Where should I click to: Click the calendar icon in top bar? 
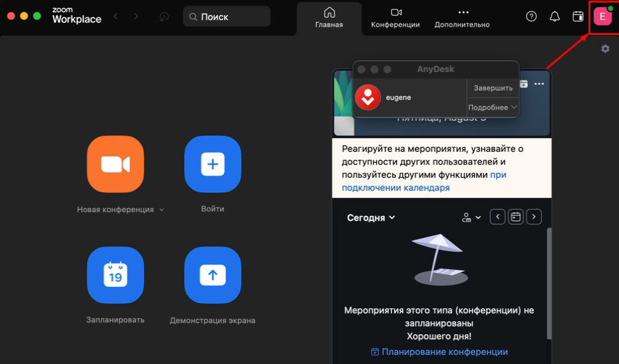pyautogui.click(x=578, y=17)
